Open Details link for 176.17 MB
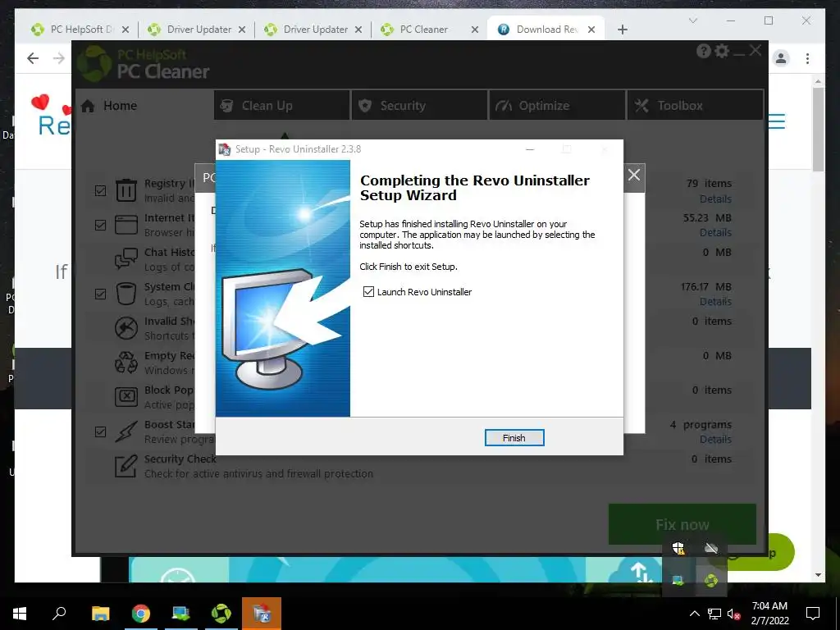The width and height of the screenshot is (840, 630). (715, 302)
